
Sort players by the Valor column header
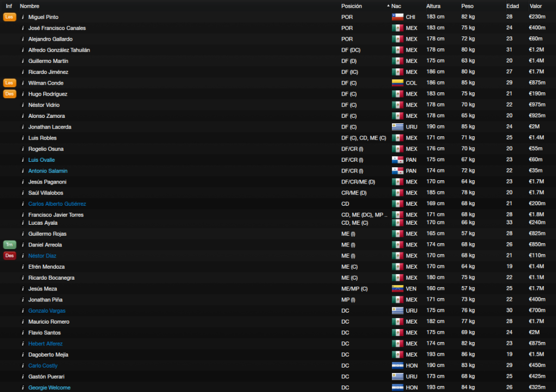tap(535, 6)
